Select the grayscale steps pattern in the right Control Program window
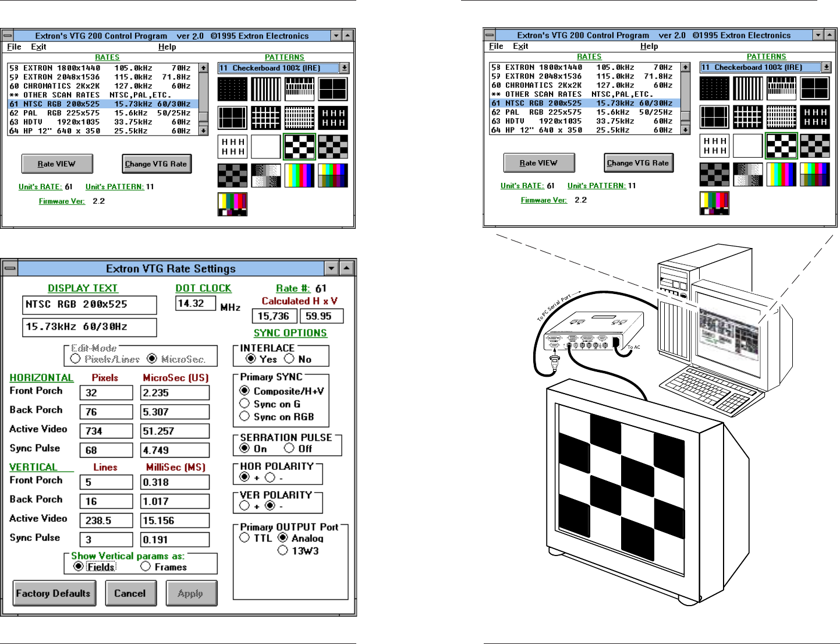Screen dimensions: 840x644 coord(747,175)
